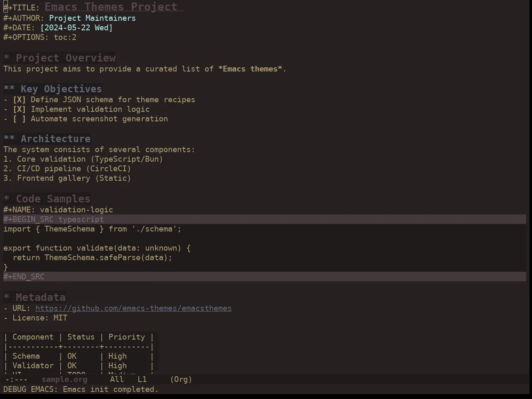This screenshot has width=532, height=399.
Task: Click the "Priority" table header cell
Action: [x=127, y=337]
